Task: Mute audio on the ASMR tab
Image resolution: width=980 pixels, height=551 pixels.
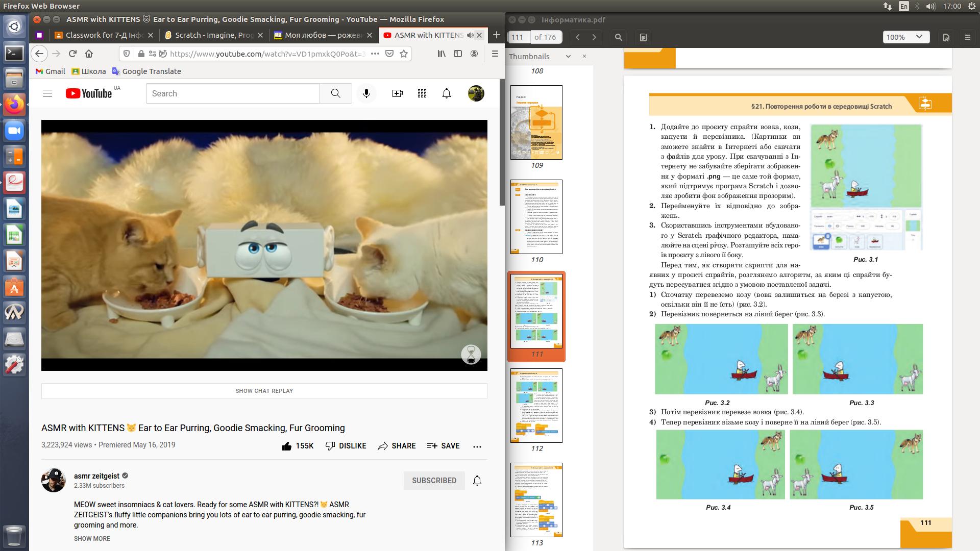Action: tap(470, 35)
